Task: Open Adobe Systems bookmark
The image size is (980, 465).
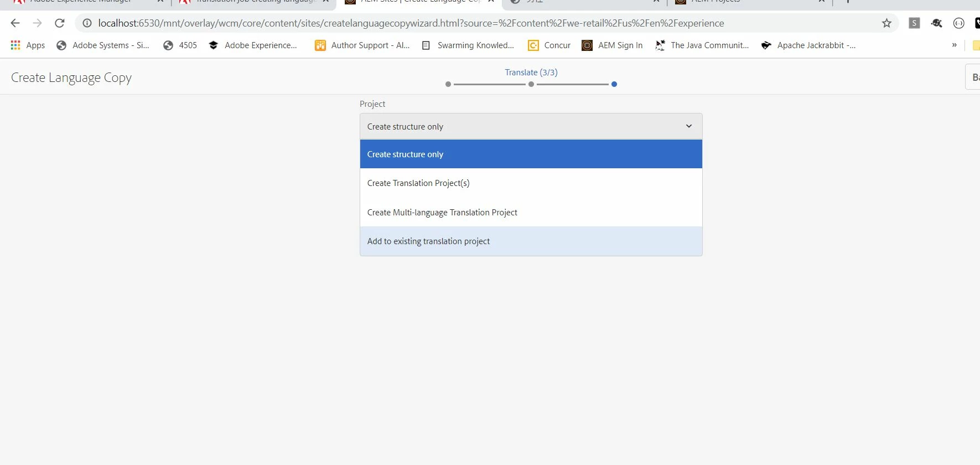Action: 103,45
